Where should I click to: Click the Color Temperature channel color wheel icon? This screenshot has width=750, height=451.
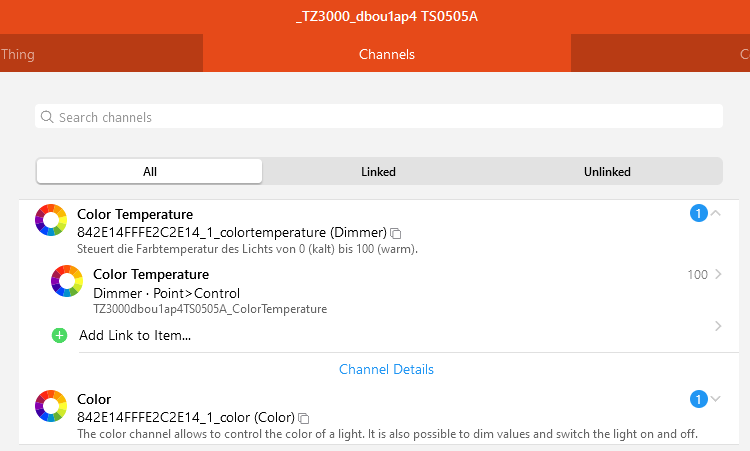pyautogui.click(x=51, y=220)
